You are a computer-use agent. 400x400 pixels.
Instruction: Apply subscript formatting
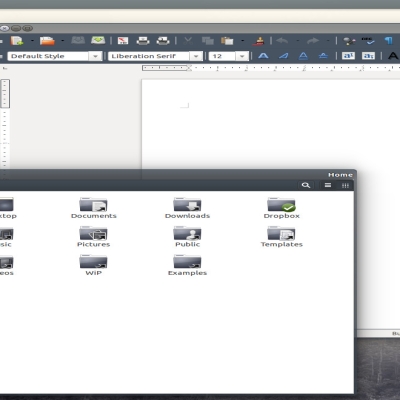368,56
